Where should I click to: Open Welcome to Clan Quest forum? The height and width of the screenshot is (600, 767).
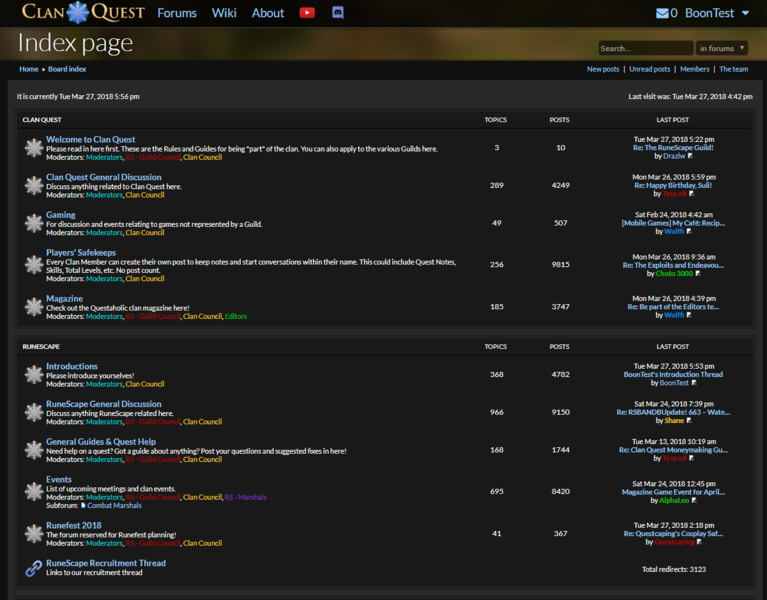point(90,139)
